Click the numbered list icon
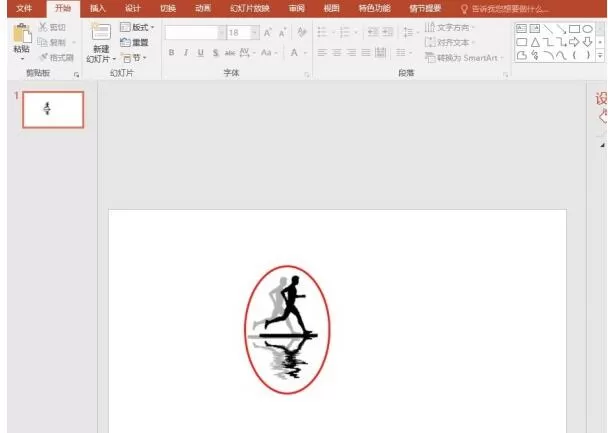608x433 pixels. click(344, 32)
